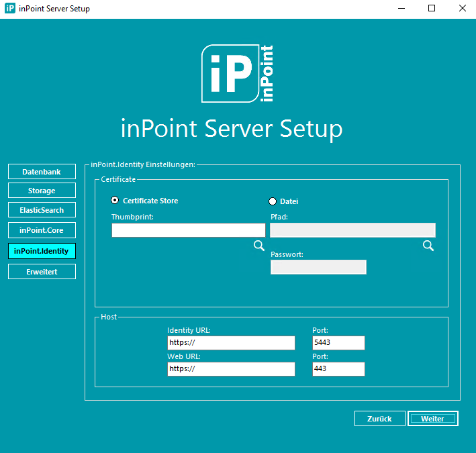476x453 pixels.
Task: Click the 'Identity URL:' label
Action: click(189, 330)
